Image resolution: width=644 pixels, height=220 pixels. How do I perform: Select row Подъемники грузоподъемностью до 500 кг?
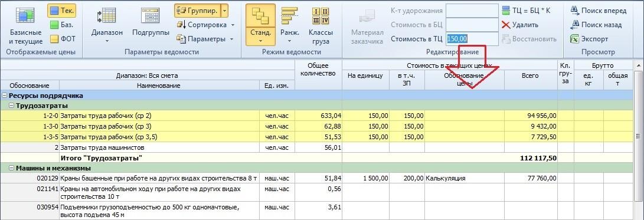coord(316,211)
